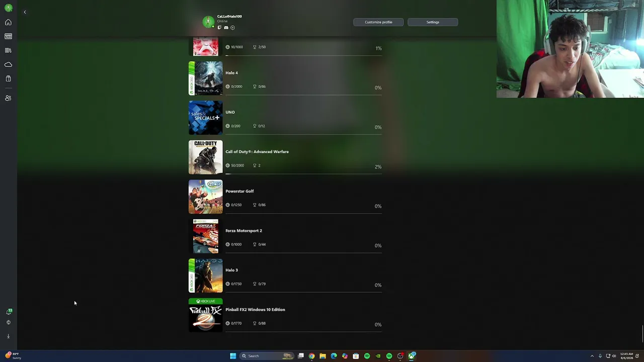Open the Windows Start menu
Image resolution: width=644 pixels, height=362 pixels.
click(233, 356)
